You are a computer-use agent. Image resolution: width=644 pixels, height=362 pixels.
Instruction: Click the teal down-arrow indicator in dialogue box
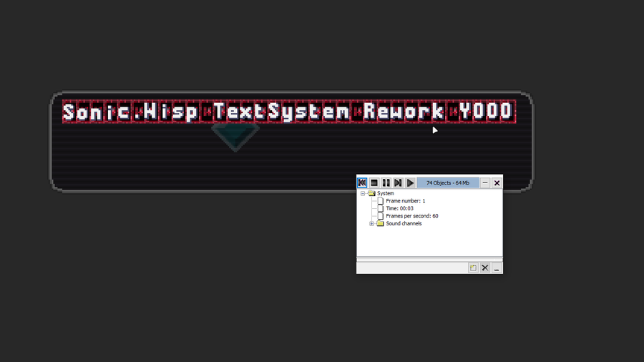pos(235,137)
